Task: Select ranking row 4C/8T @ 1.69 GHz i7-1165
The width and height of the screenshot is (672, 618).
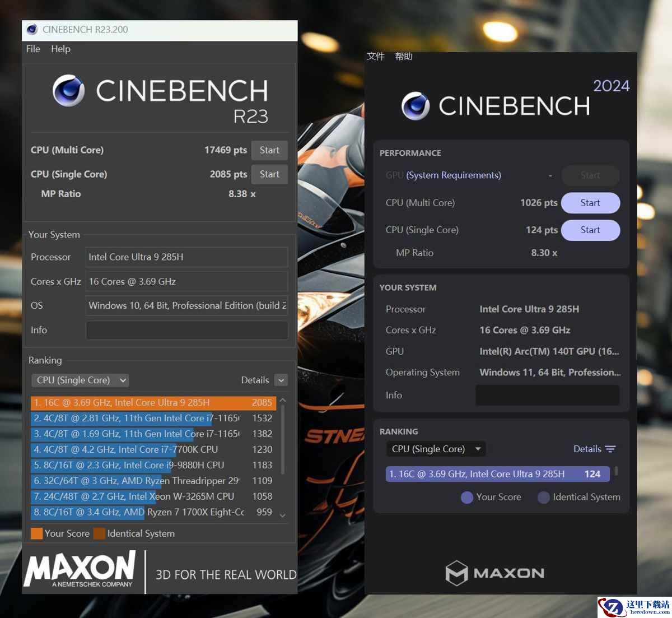Action: pyautogui.click(x=153, y=434)
